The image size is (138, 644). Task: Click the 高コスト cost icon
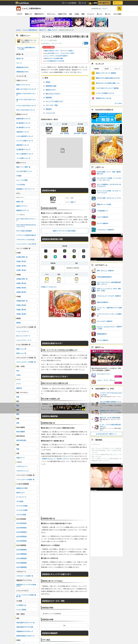[47, 279]
